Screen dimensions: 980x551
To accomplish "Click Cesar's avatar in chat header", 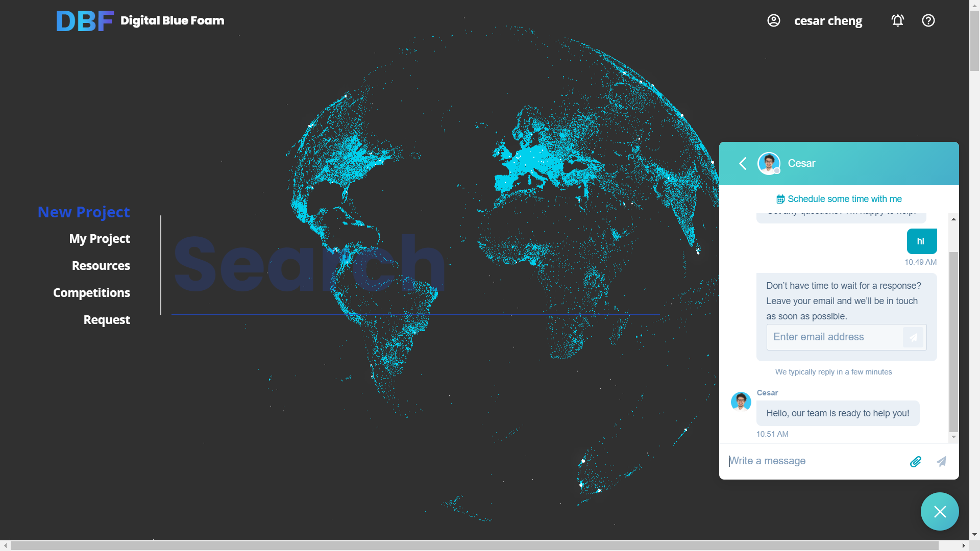I will pos(769,163).
